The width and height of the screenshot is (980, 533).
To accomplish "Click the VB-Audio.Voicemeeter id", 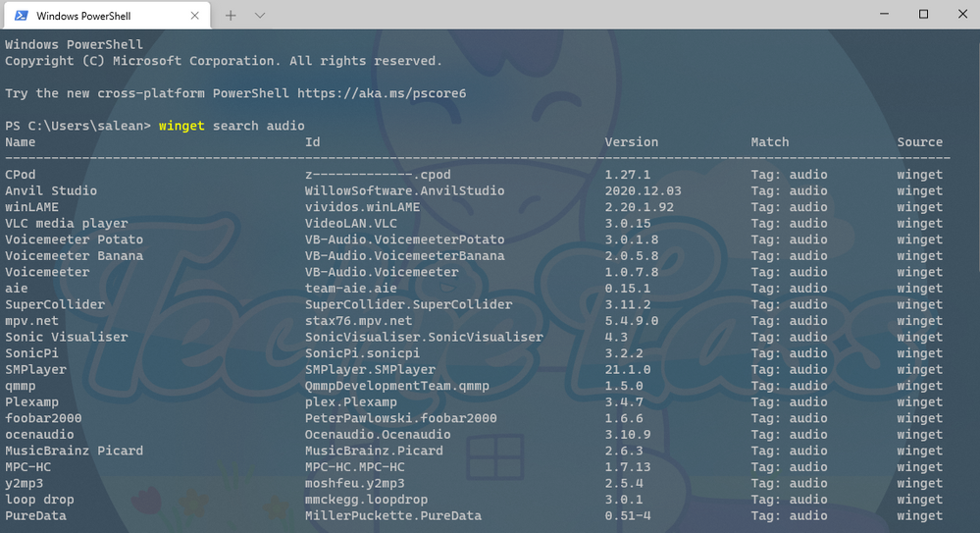I will (382, 272).
